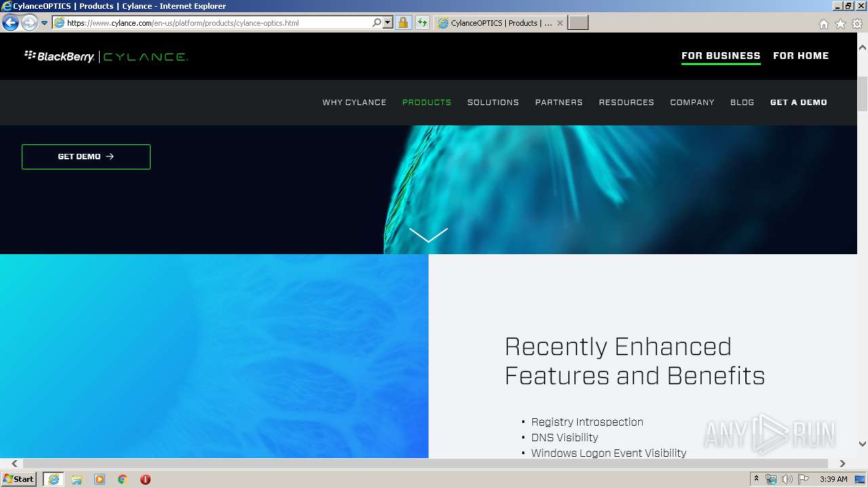The width and height of the screenshot is (868, 488).
Task: Click the horizontal scrollbar left arrow
Action: (x=15, y=464)
